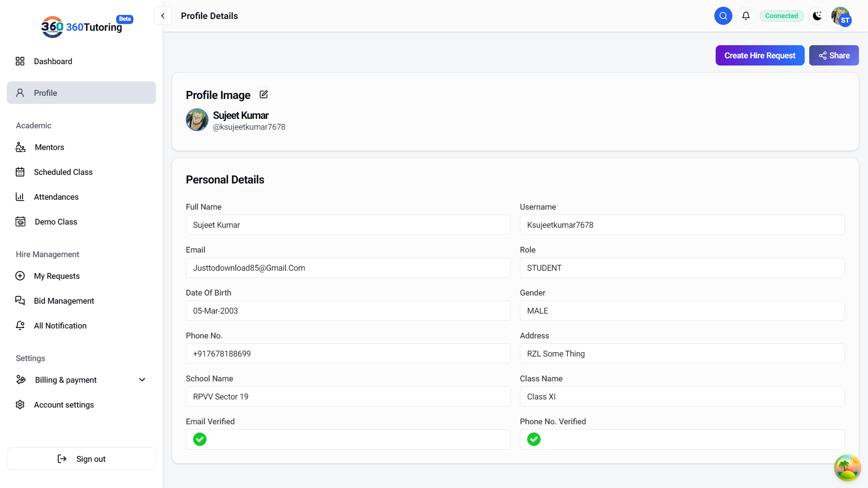Click the Email Verified green checkmark
This screenshot has height=488, width=868.
(x=200, y=439)
